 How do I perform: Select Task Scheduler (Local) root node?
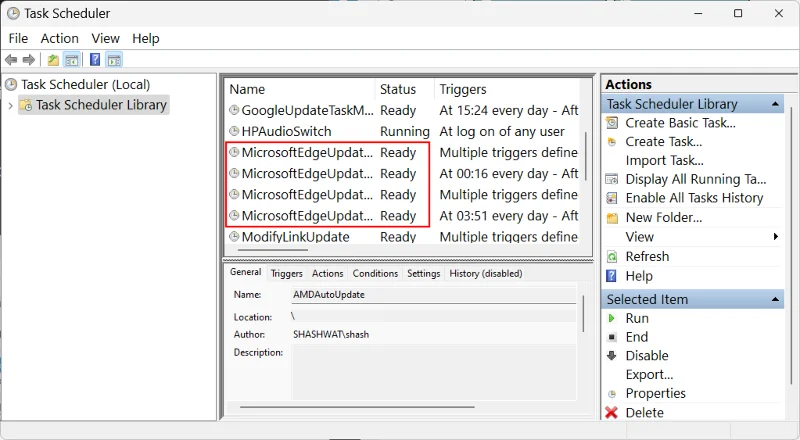[x=85, y=84]
